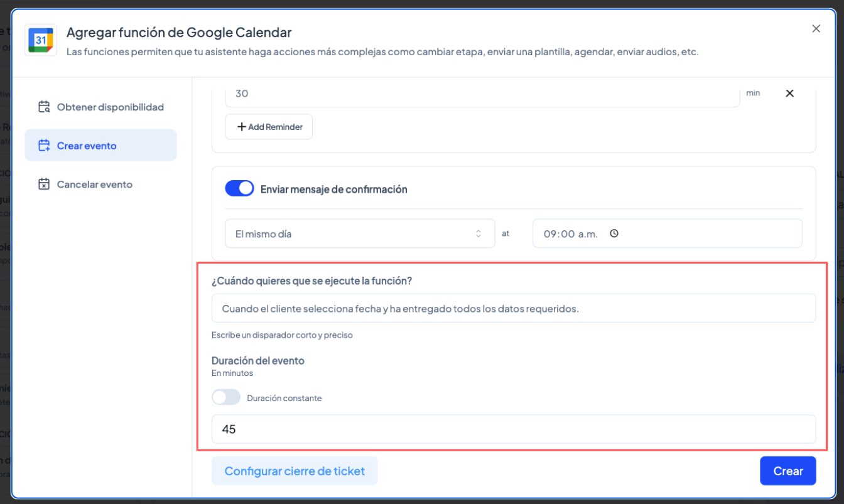Image resolution: width=844 pixels, height=504 pixels.
Task: Click the Obtener disponibilidad calendar-search icon
Action: pos(44,107)
